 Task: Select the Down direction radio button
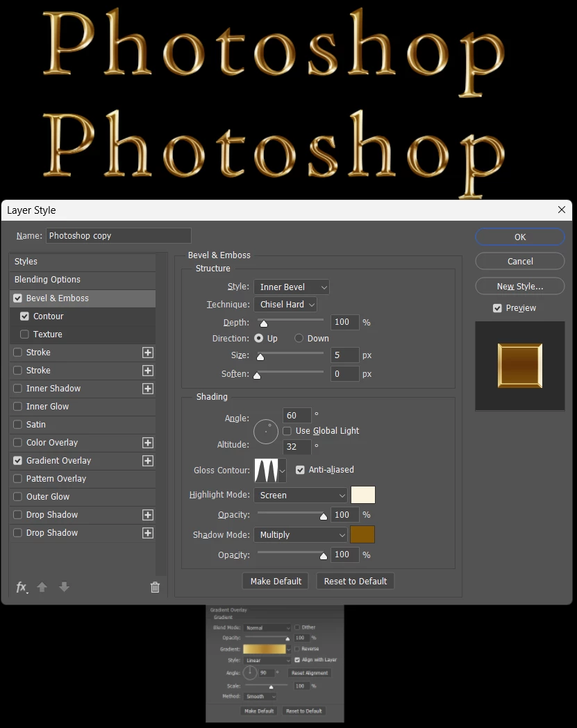[x=299, y=339]
